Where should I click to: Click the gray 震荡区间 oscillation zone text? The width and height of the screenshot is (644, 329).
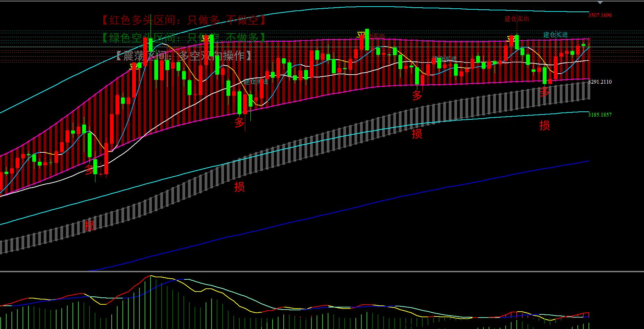(x=184, y=56)
